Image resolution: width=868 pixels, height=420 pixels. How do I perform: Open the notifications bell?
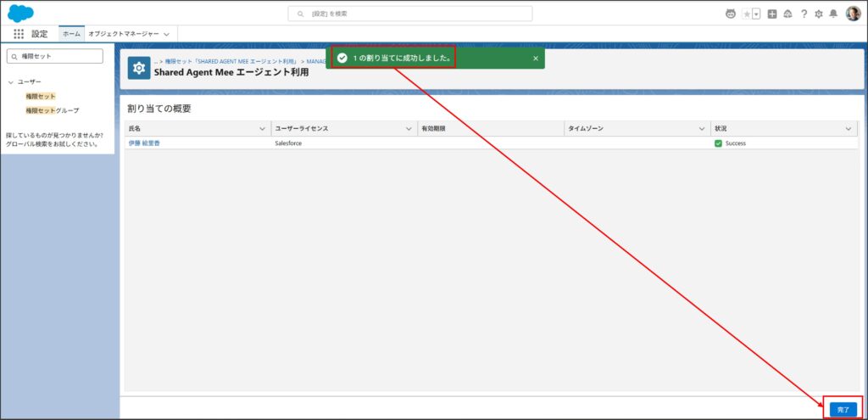click(833, 14)
